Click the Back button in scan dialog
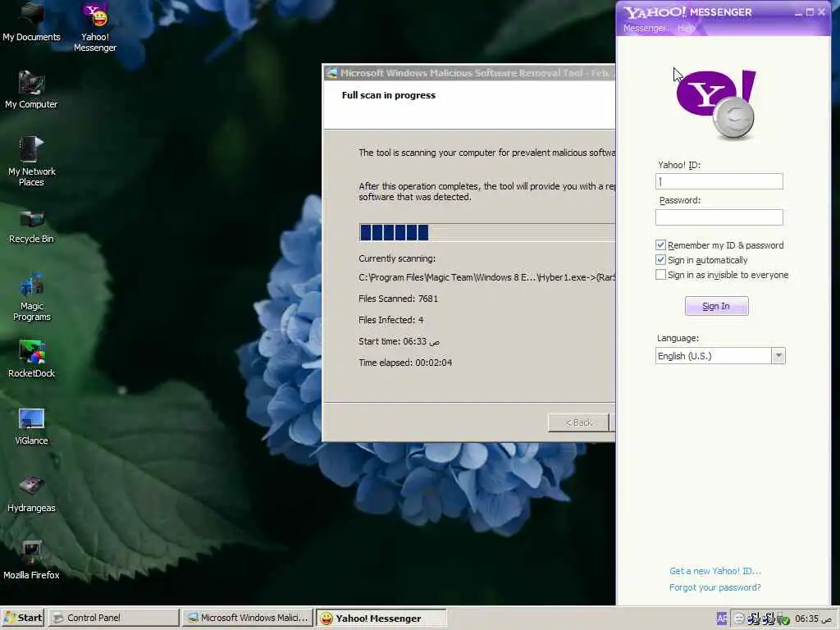Image resolution: width=840 pixels, height=630 pixels. (578, 422)
